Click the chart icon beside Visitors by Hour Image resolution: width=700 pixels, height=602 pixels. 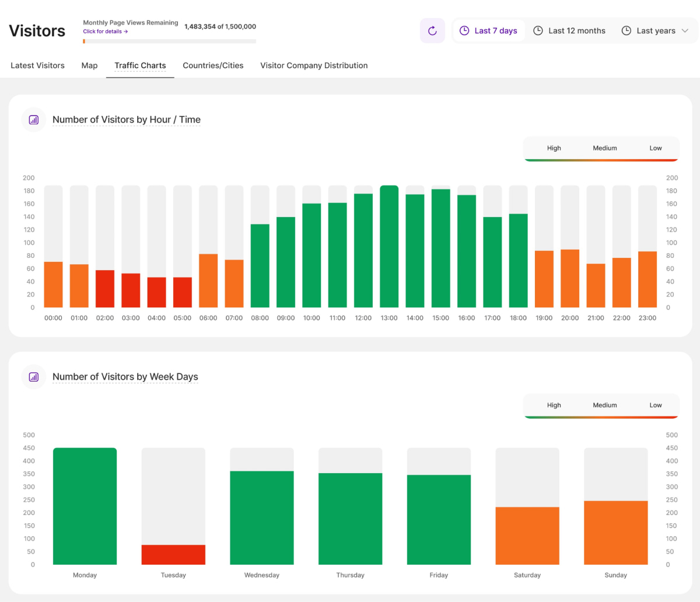tap(34, 120)
